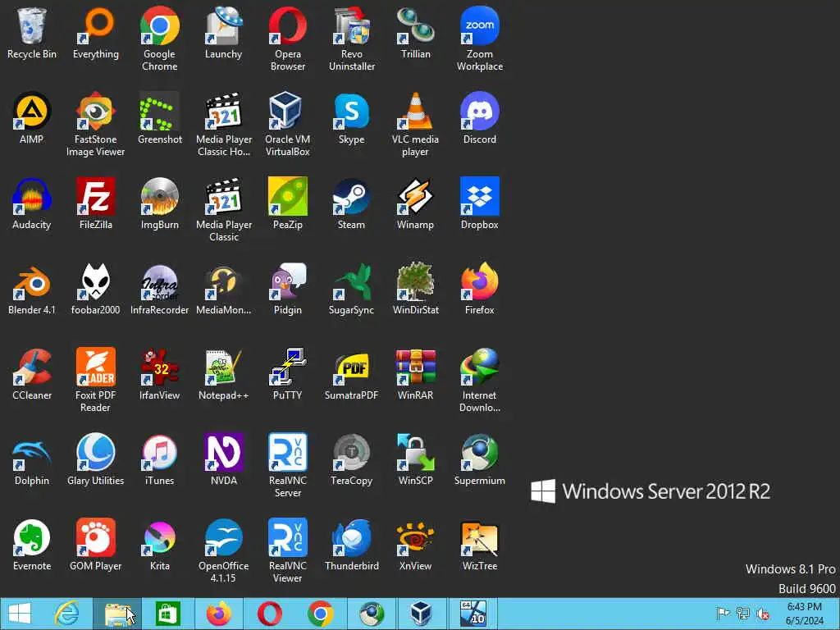Open the Windows Store taskbar icon
Screen dimensions: 840x630
(x=167, y=614)
